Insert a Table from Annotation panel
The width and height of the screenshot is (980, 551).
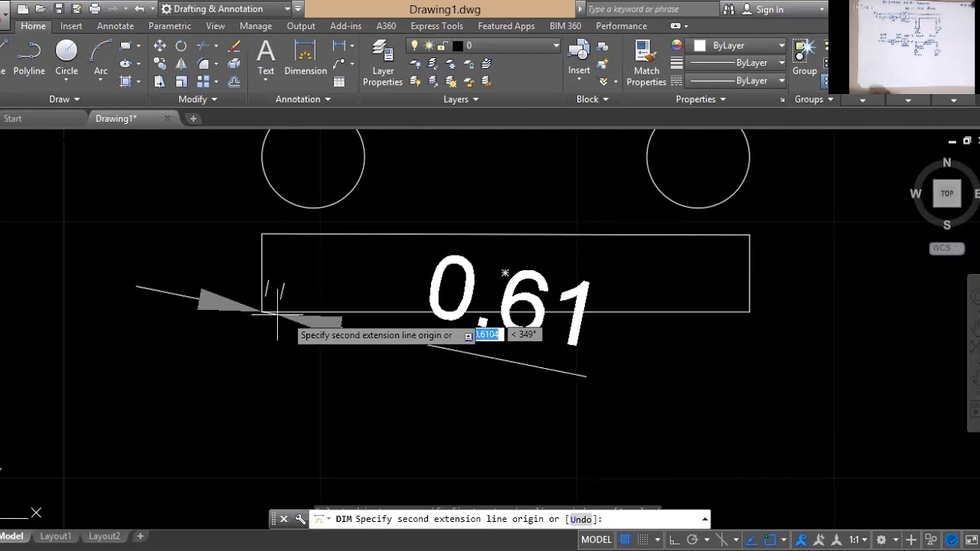tap(339, 81)
